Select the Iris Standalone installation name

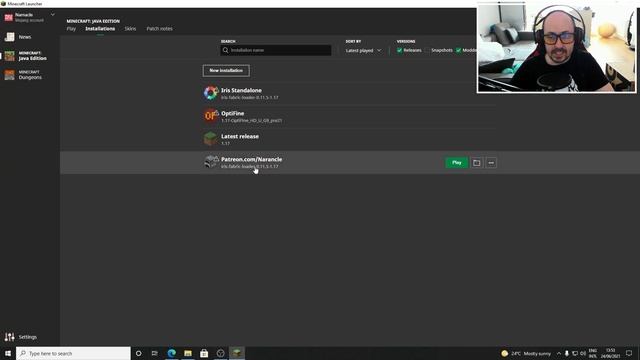click(x=241, y=90)
